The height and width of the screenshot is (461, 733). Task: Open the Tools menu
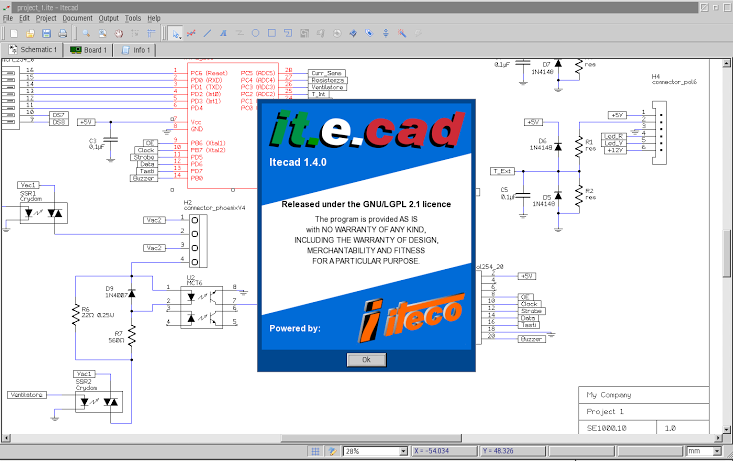click(133, 18)
